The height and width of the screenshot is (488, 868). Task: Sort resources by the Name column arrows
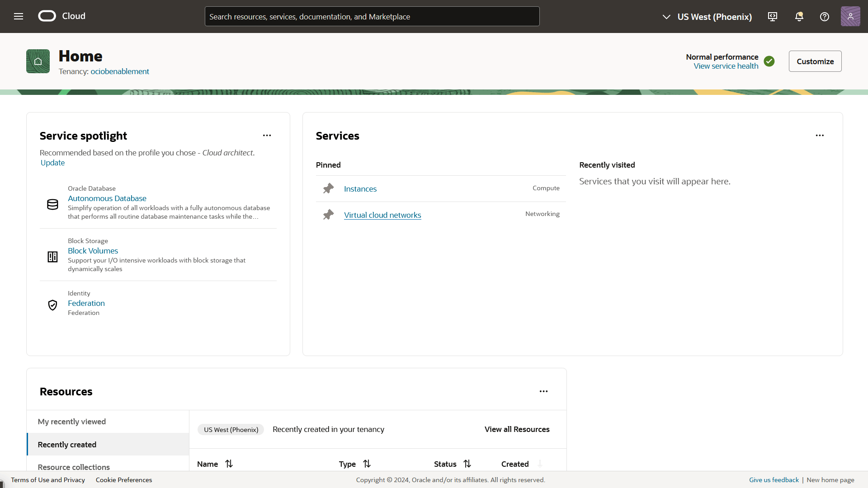[x=229, y=464]
